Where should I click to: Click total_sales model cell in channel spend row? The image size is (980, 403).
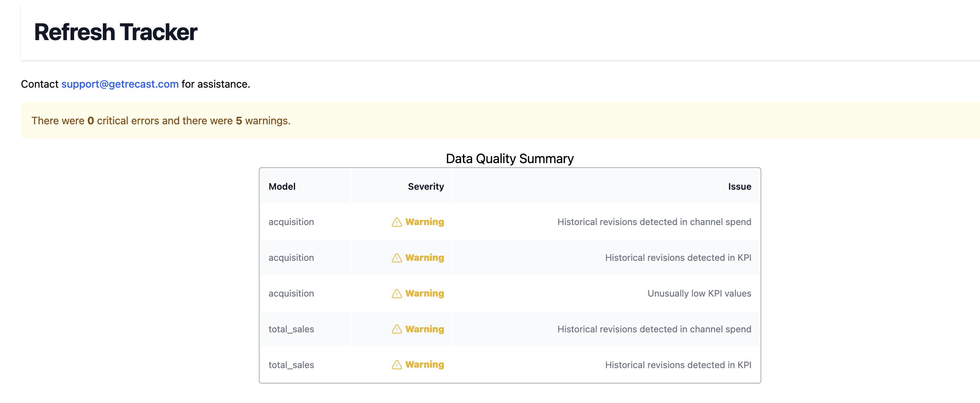291,329
